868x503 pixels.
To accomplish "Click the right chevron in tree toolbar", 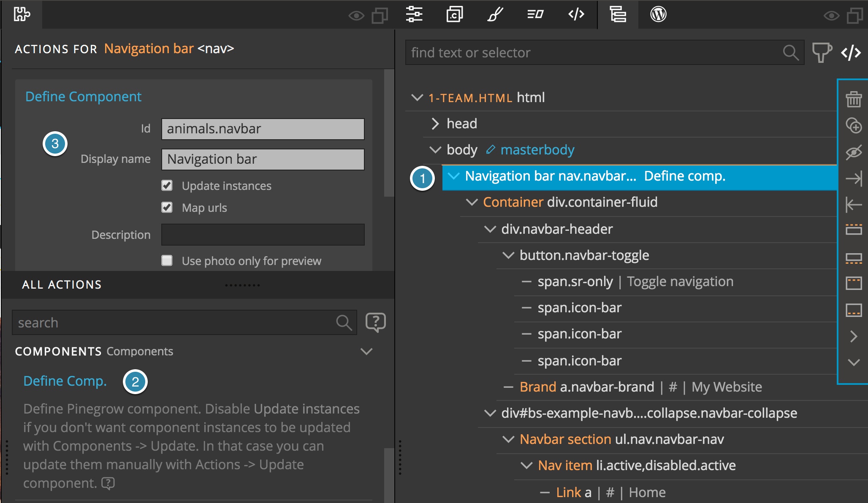I will [854, 336].
